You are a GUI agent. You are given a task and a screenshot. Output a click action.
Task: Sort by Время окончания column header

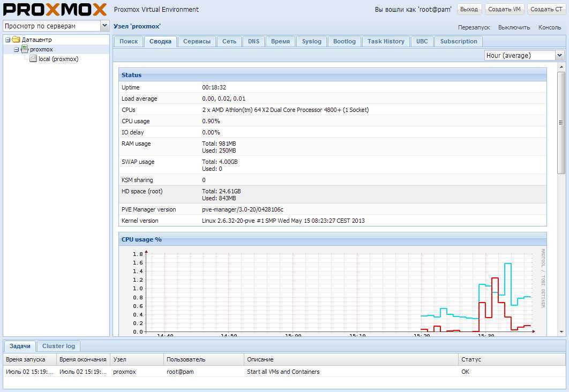[x=83, y=359]
